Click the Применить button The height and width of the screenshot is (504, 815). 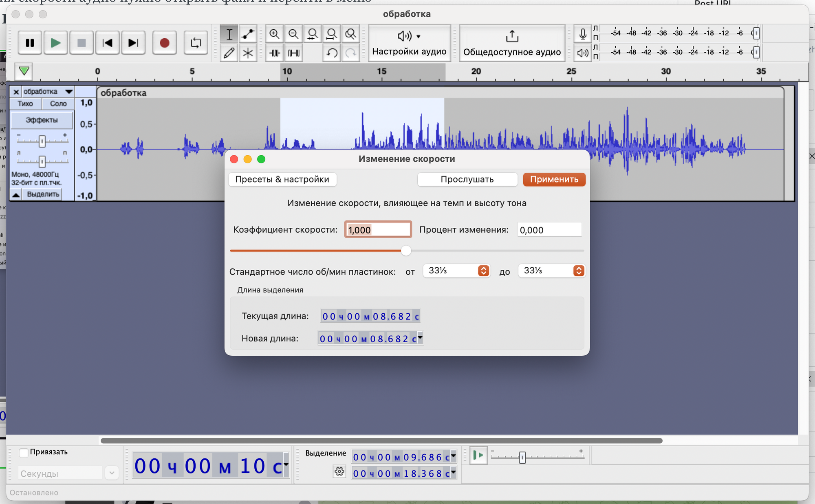(x=554, y=179)
